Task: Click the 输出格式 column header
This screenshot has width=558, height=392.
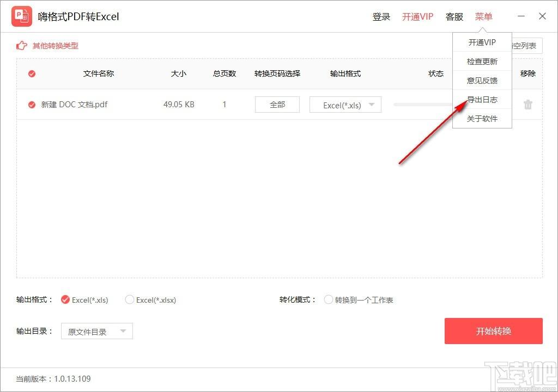Action: tap(345, 73)
